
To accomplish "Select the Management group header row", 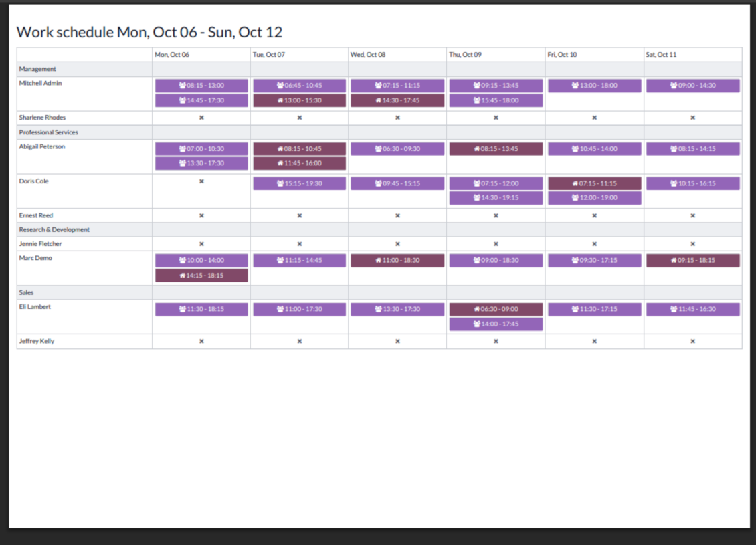I will 37,69.
